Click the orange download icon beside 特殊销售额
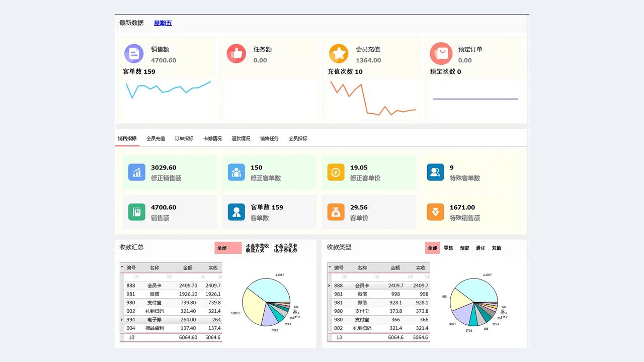Screen dimensions: 644x362 pyautogui.click(x=435, y=212)
